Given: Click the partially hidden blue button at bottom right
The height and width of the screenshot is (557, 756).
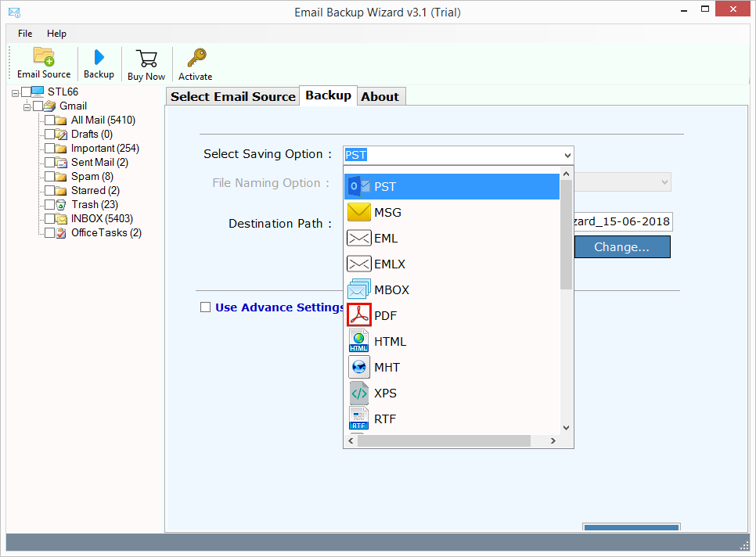Looking at the screenshot, I should coord(631,526).
